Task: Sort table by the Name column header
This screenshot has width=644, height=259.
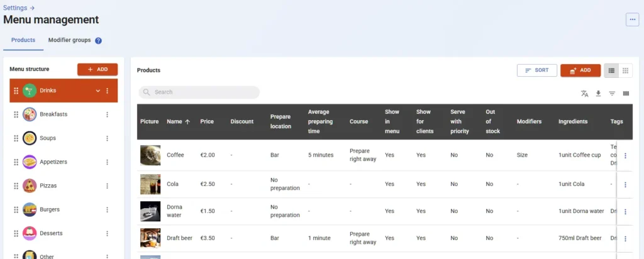Action: (x=179, y=121)
